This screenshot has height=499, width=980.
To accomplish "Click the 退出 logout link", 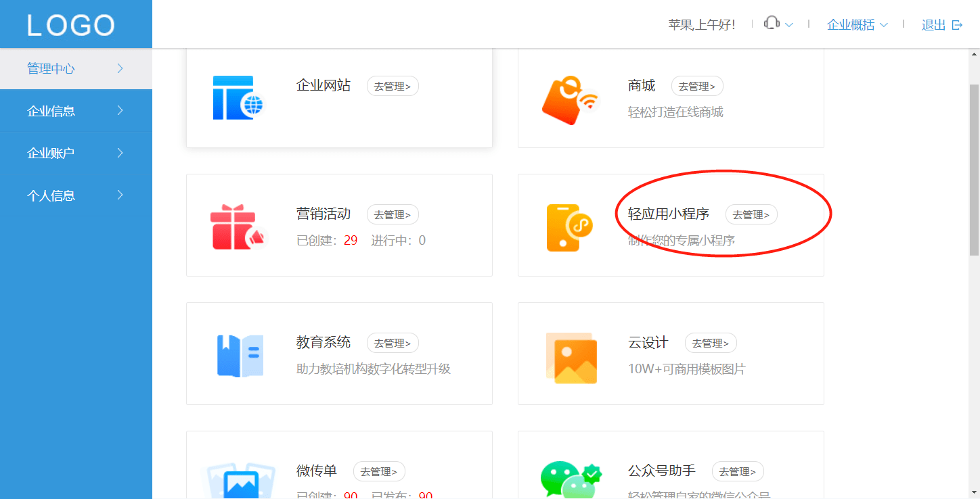I will (x=942, y=25).
